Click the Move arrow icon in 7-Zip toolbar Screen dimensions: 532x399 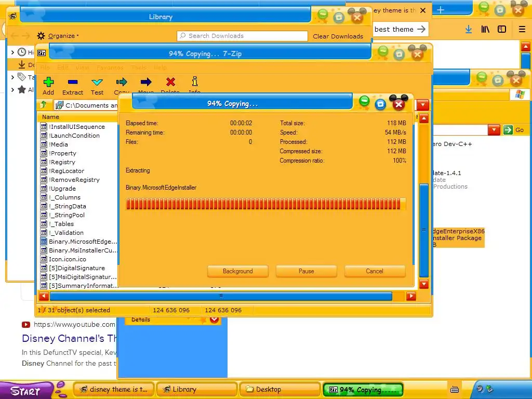(146, 82)
